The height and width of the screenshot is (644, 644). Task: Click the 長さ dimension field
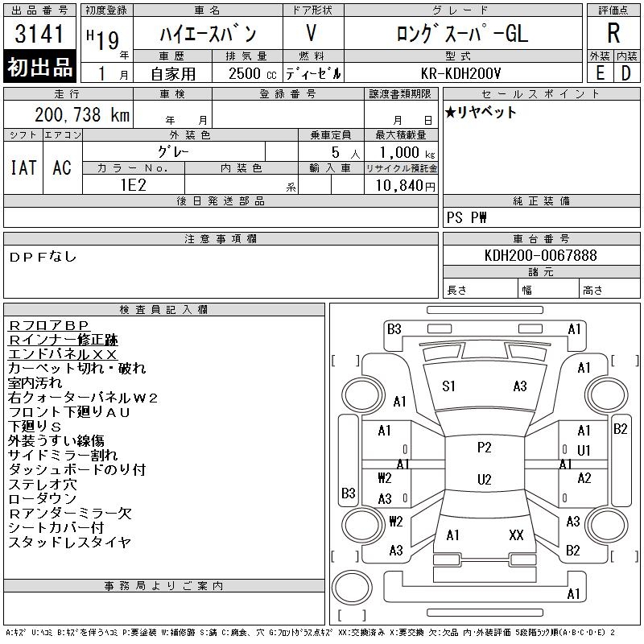coord(480,289)
